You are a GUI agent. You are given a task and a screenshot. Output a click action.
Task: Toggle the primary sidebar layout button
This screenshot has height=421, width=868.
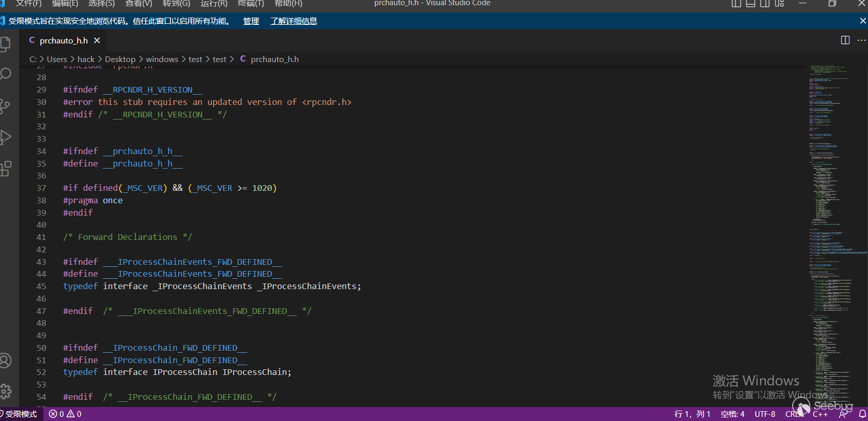pyautogui.click(x=736, y=4)
